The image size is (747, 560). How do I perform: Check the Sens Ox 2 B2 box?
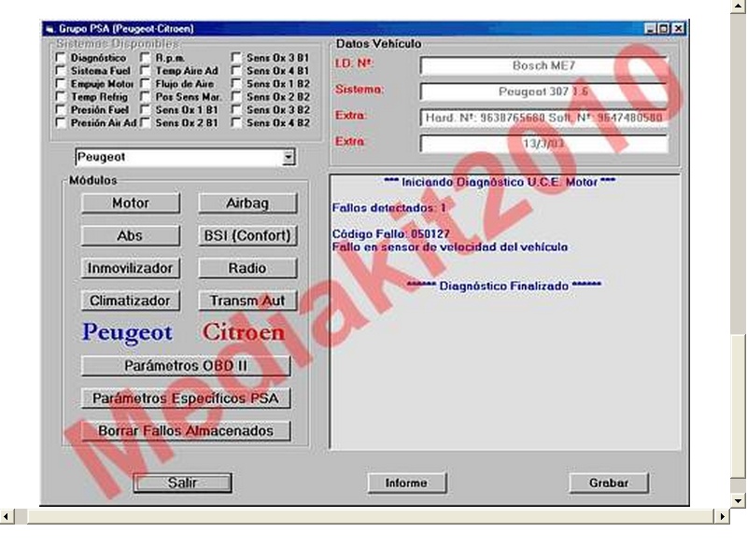click(236, 97)
